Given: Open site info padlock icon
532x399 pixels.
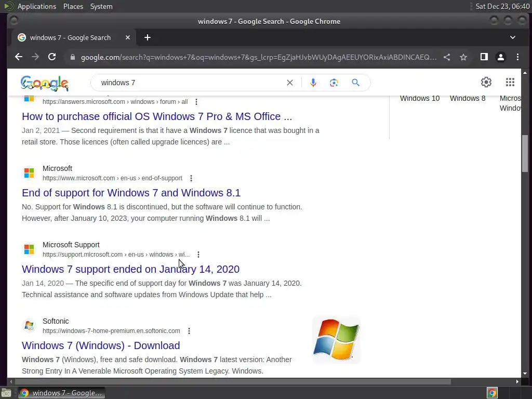Looking at the screenshot, I should (73, 57).
